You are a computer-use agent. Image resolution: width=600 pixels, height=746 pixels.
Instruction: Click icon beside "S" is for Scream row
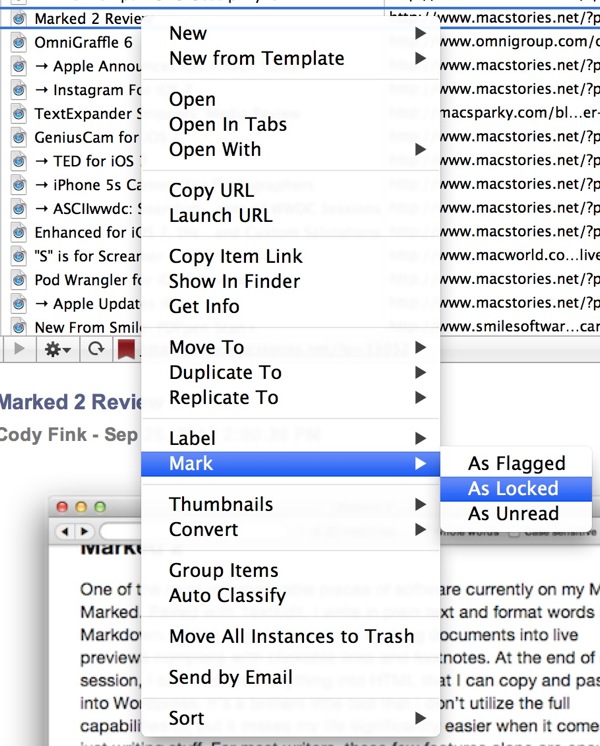pyautogui.click(x=19, y=256)
